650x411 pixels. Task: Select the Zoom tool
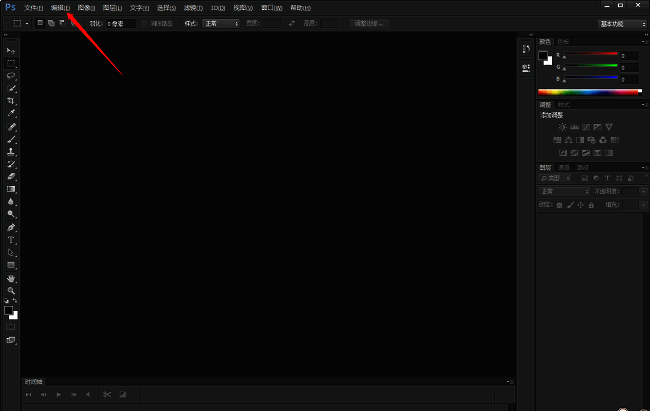(x=12, y=291)
